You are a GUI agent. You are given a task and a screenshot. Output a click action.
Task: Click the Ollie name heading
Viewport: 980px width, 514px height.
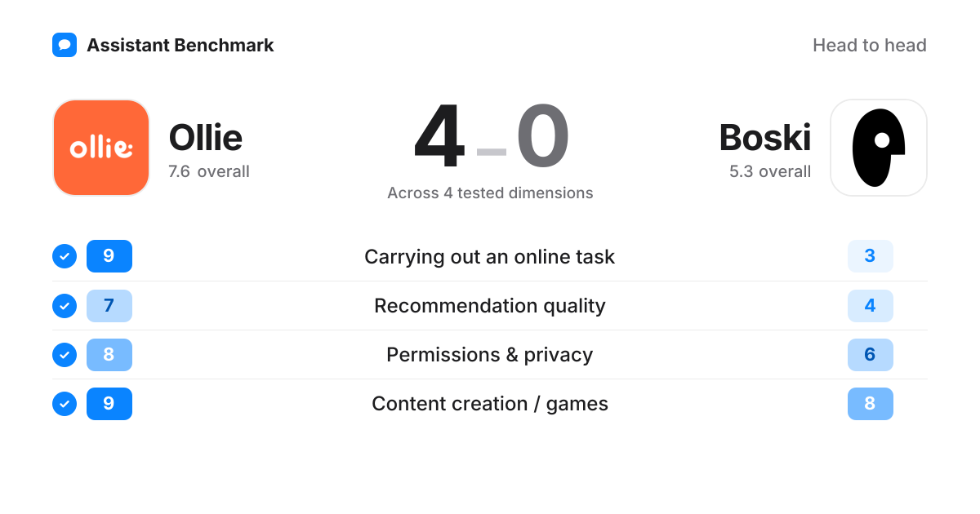click(x=206, y=137)
